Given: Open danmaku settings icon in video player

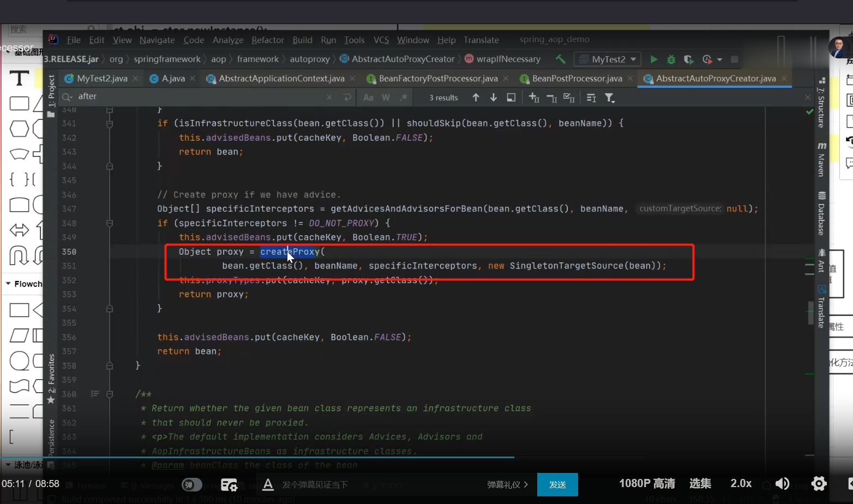Looking at the screenshot, I should tap(229, 484).
